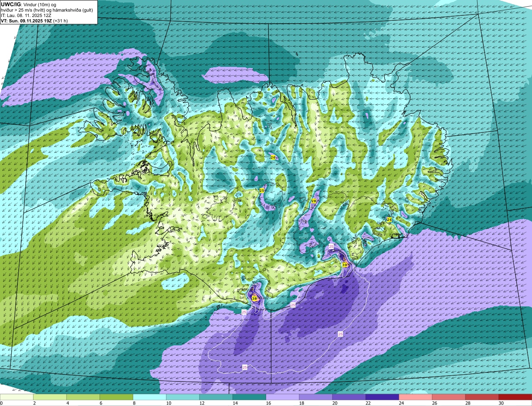Click the 0–2 m/s palest legend swatch

click(x=17, y=397)
